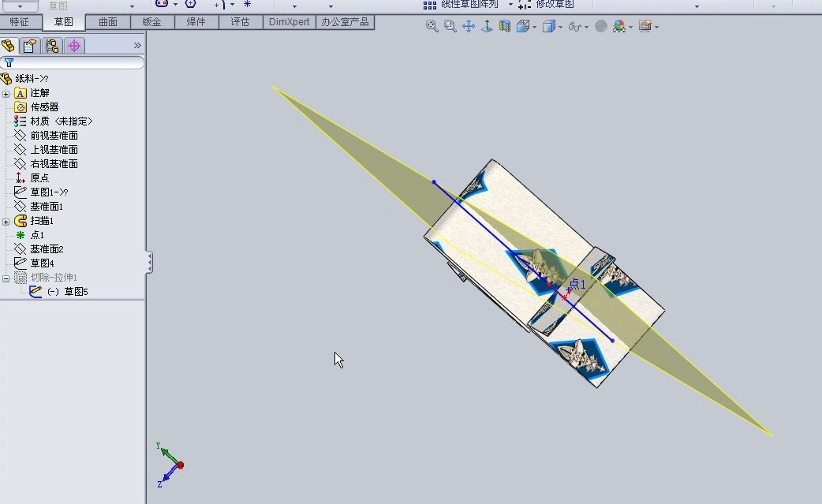Open the 线性草图阵列 dropdown arrow
The image size is (822, 504).
510,4
